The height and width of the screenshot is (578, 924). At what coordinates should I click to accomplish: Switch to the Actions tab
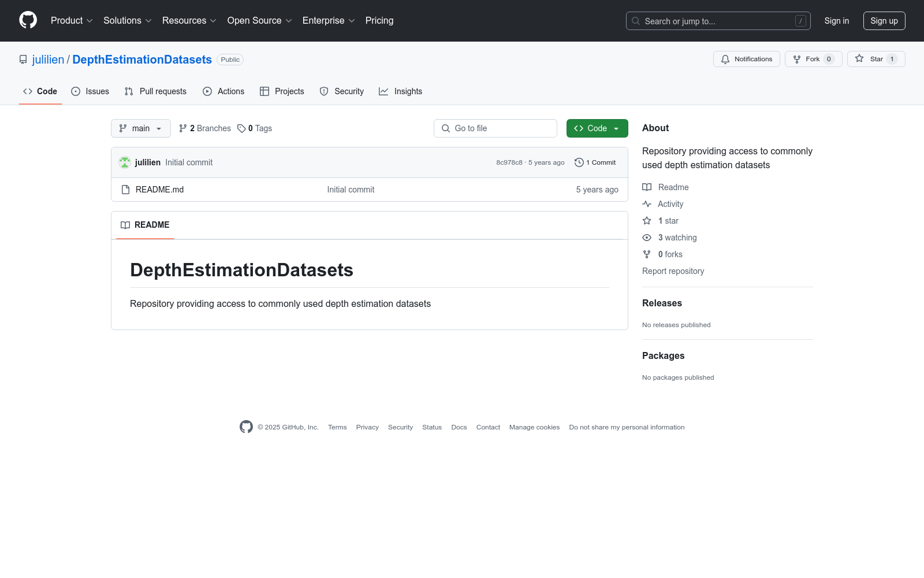pyautogui.click(x=223, y=91)
